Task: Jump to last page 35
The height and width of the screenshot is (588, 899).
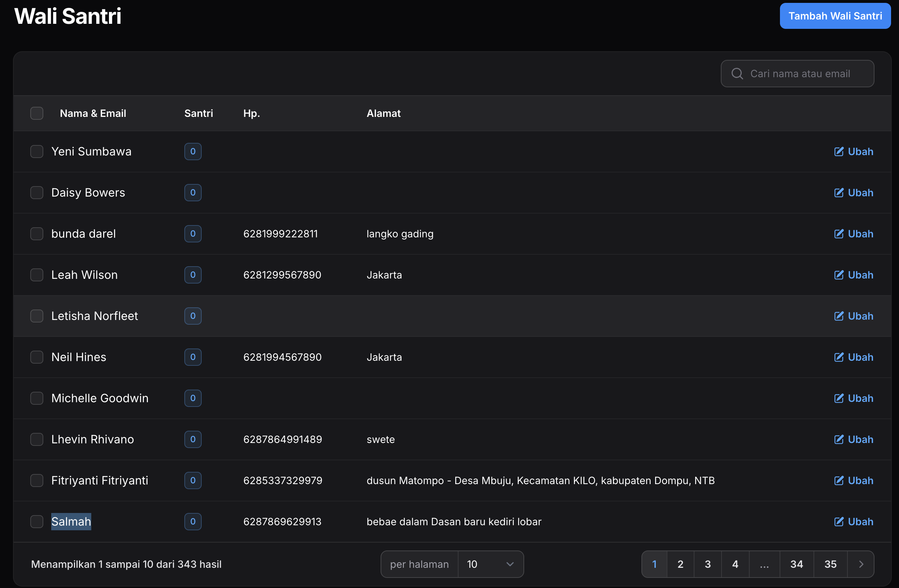Action: tap(830, 564)
